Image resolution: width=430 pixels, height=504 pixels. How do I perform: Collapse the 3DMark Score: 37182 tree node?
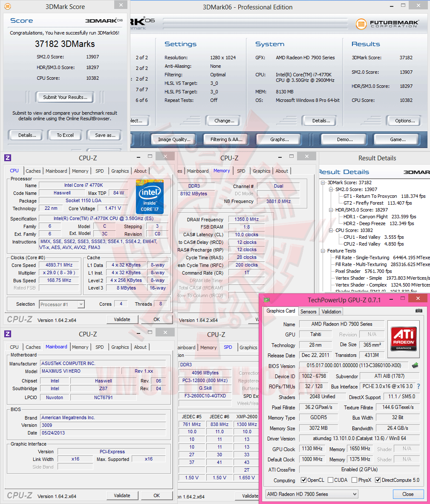(x=323, y=182)
